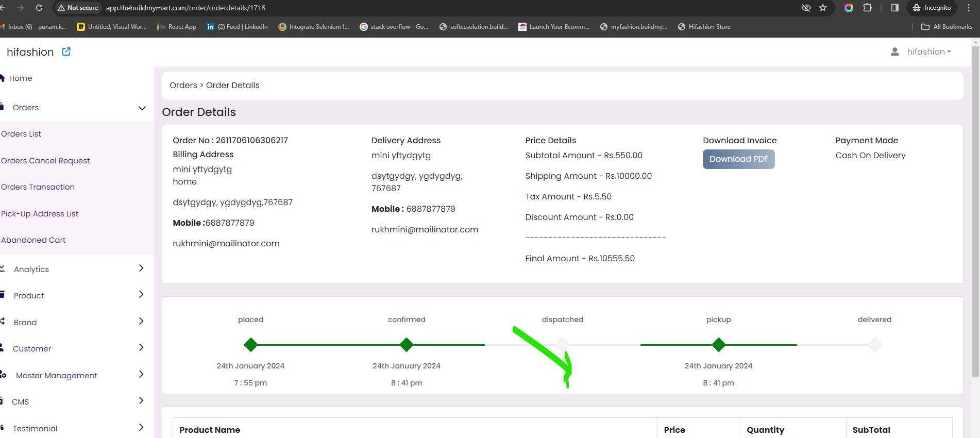Open the browser extensions puzzle icon
980x438 pixels.
click(x=868, y=8)
